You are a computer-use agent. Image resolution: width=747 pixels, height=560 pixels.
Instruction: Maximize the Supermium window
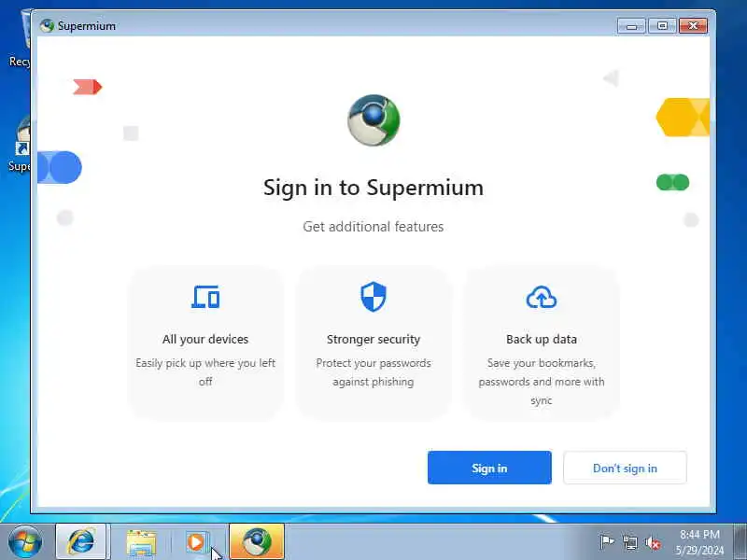click(x=662, y=26)
